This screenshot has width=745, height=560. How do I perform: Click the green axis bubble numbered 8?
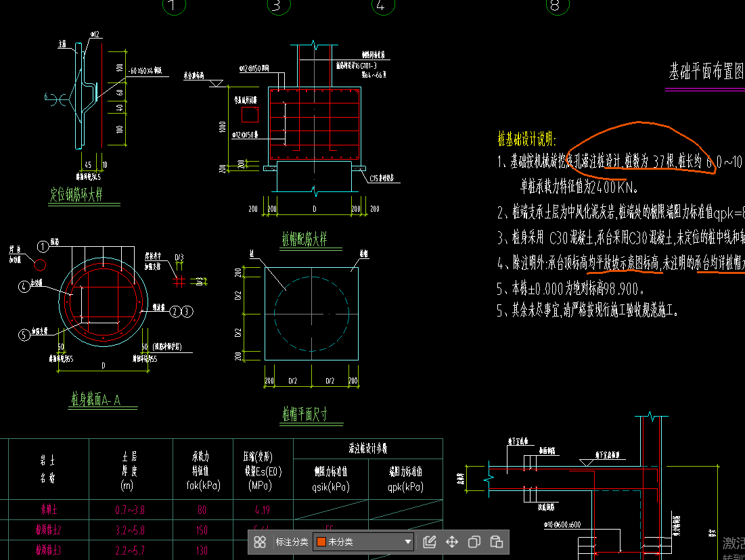point(558,5)
